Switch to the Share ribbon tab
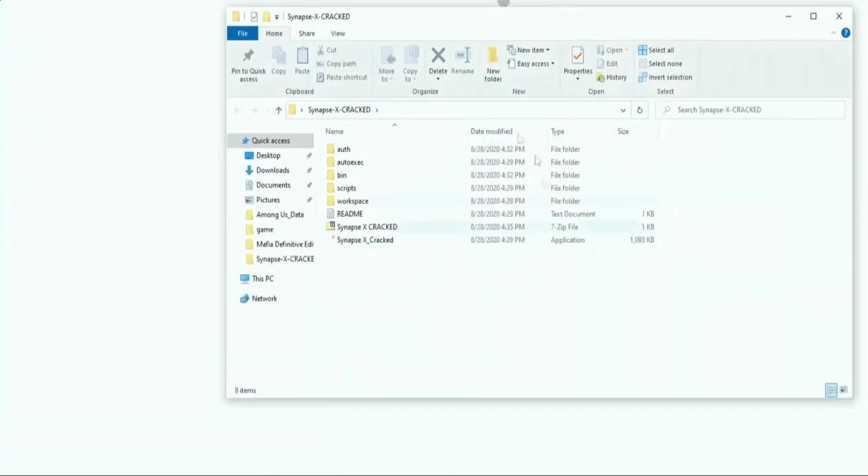The image size is (868, 476). coord(307,33)
